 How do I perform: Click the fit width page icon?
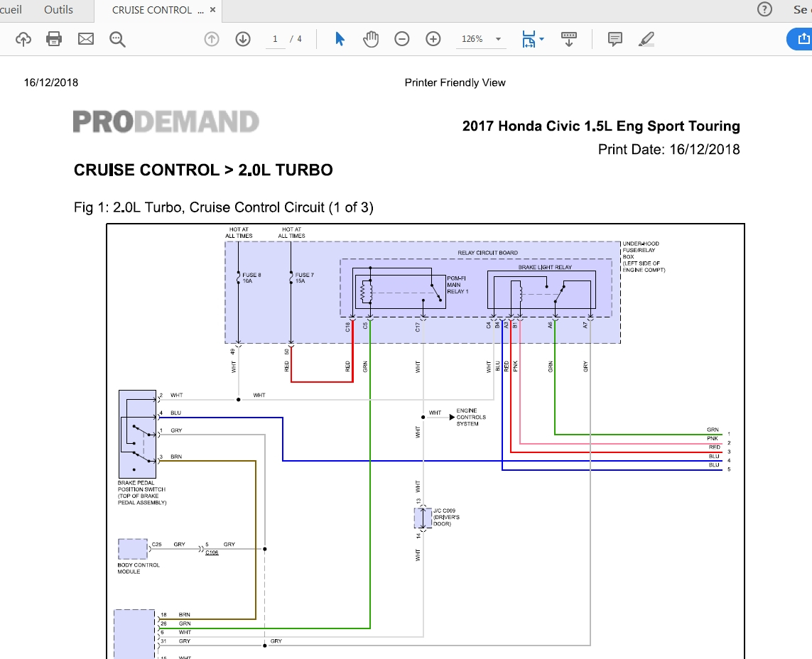coord(529,39)
